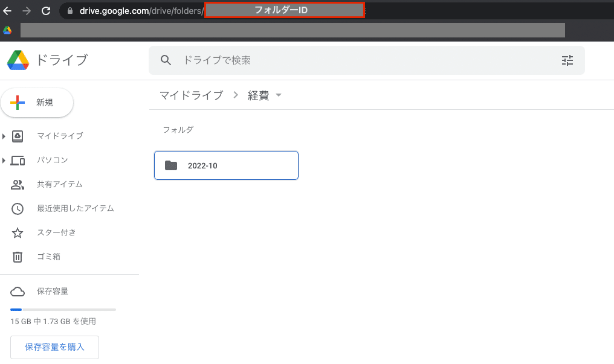Viewport: 614px width, 364px height.
Task: Open 最近使用したアイテム
Action: (75, 208)
